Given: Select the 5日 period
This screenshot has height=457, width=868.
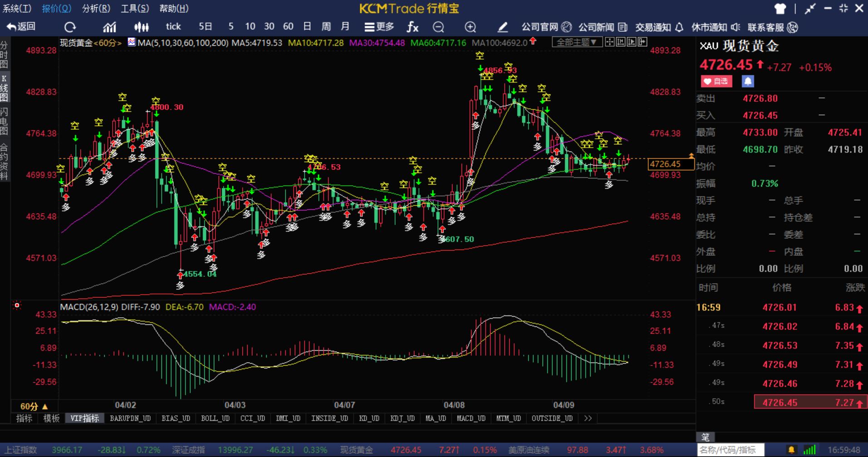Looking at the screenshot, I should 206,27.
